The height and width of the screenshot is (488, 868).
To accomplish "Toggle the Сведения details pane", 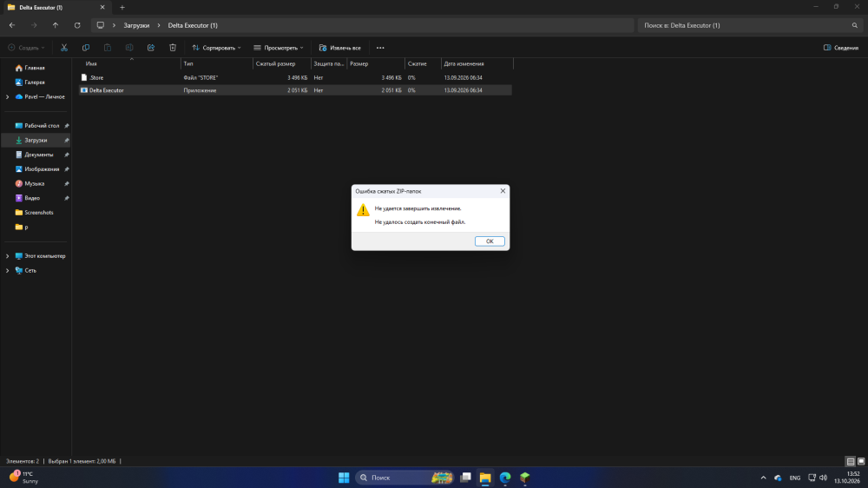I will [x=841, y=48].
